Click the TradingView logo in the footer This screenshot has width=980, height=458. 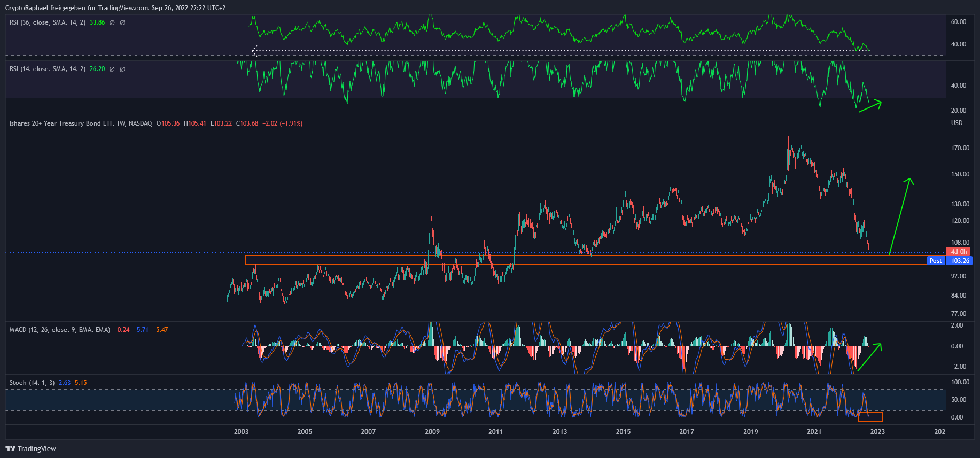[30, 448]
